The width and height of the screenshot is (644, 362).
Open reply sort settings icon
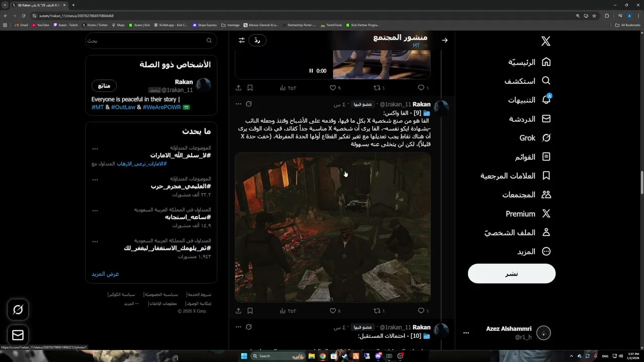(242, 40)
